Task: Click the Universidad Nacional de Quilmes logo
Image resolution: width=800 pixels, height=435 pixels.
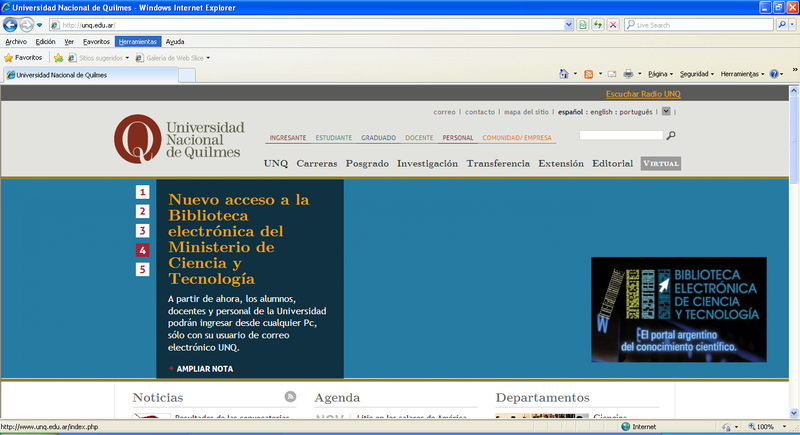Action: pyautogui.click(x=179, y=139)
